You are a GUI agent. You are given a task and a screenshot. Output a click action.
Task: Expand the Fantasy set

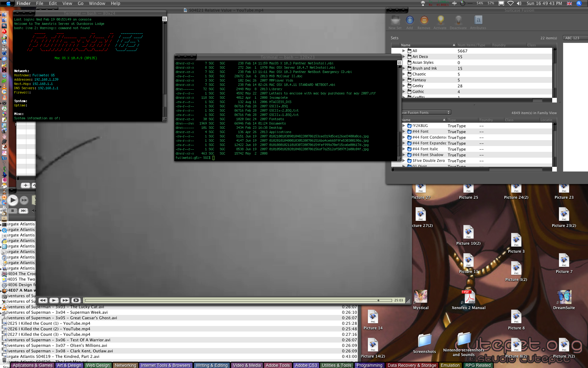(x=404, y=80)
